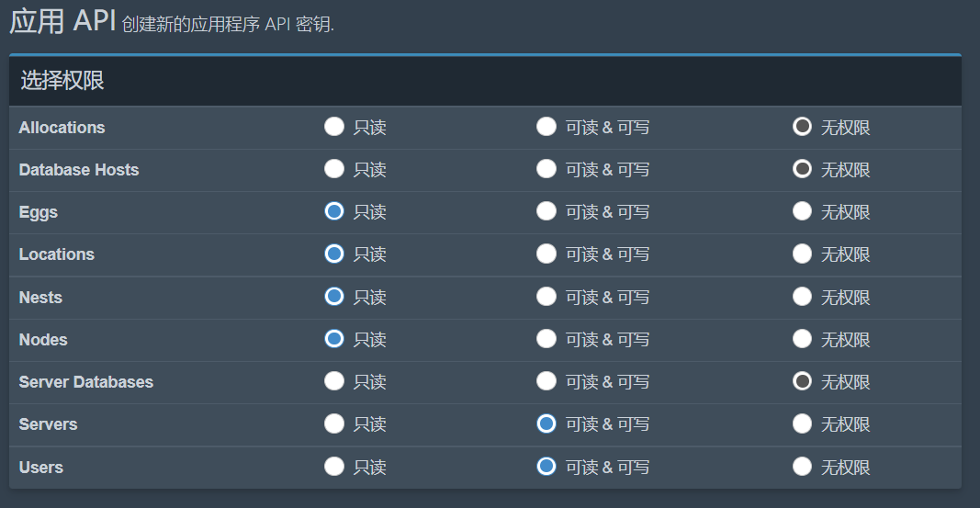Enable 可读 & 可写 for Server Databases

click(546, 381)
